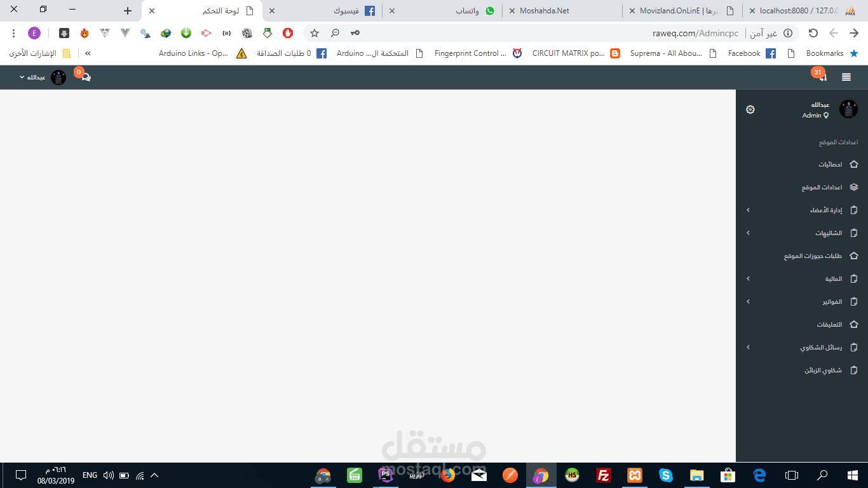Click the home icon beside احصائيات
The image size is (868, 488).
pyautogui.click(x=853, y=165)
